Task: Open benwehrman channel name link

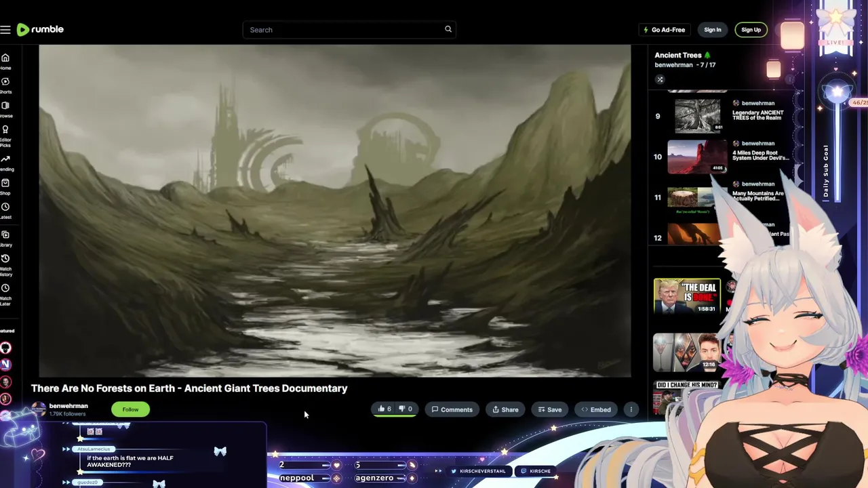Action: 68,406
